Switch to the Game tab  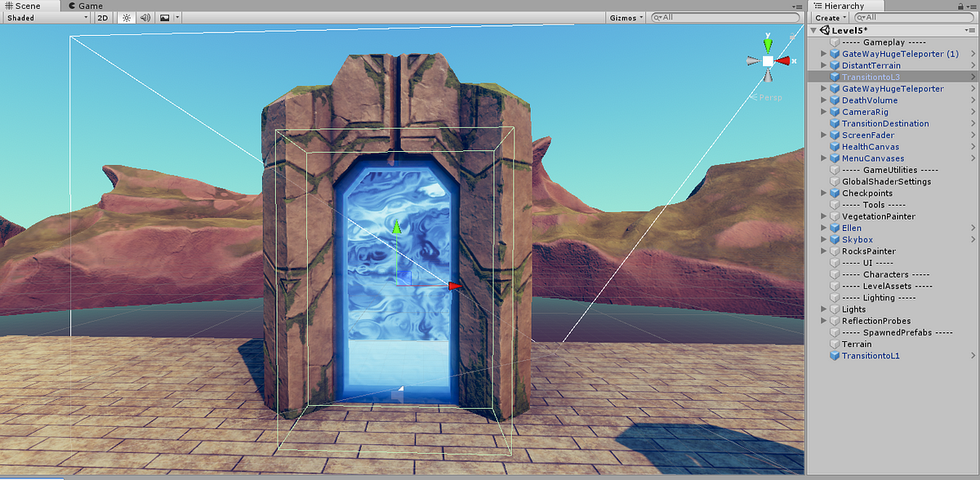[86, 6]
